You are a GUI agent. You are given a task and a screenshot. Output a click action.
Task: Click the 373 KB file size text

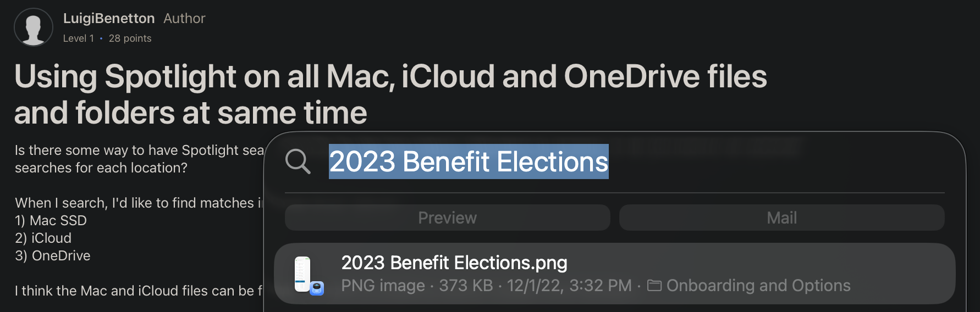click(466, 286)
